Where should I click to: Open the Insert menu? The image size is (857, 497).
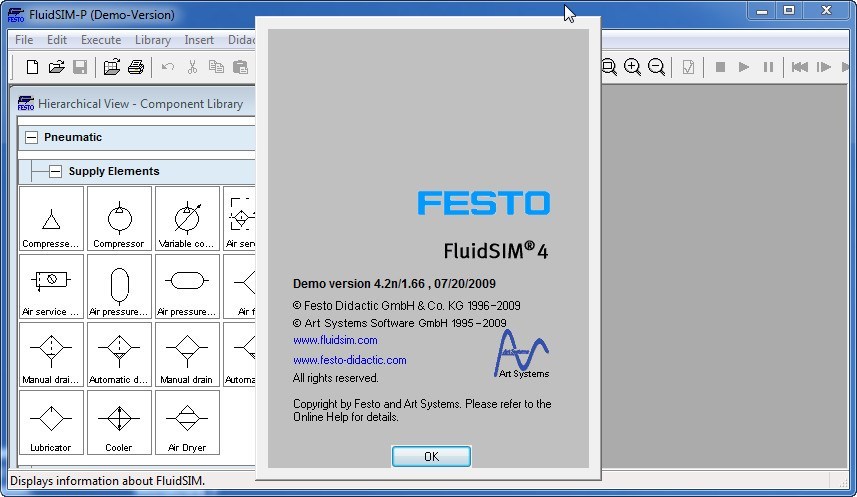(x=199, y=40)
